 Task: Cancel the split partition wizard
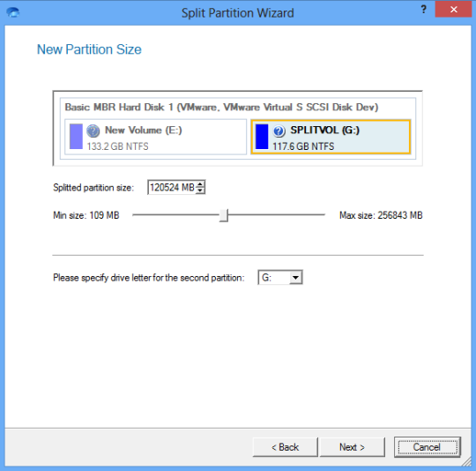click(x=428, y=447)
